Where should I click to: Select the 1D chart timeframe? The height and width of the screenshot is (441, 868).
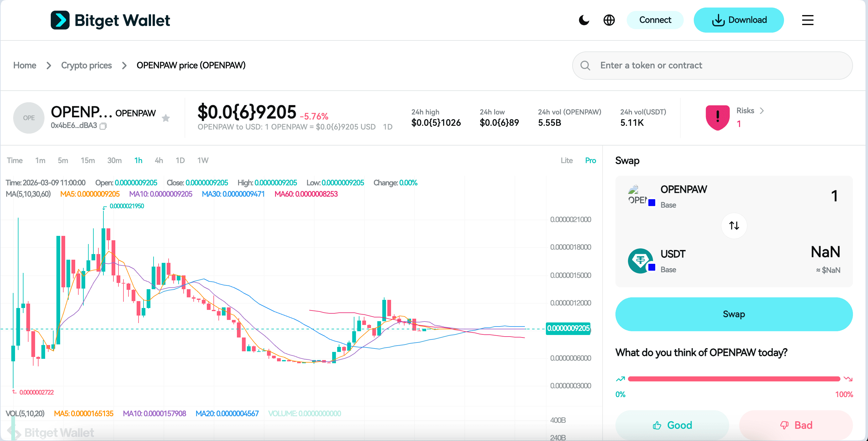(180, 161)
